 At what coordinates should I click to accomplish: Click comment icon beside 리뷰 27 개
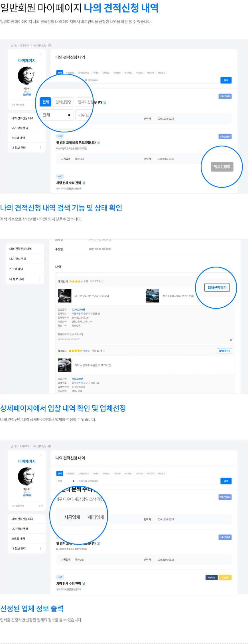tap(102, 281)
